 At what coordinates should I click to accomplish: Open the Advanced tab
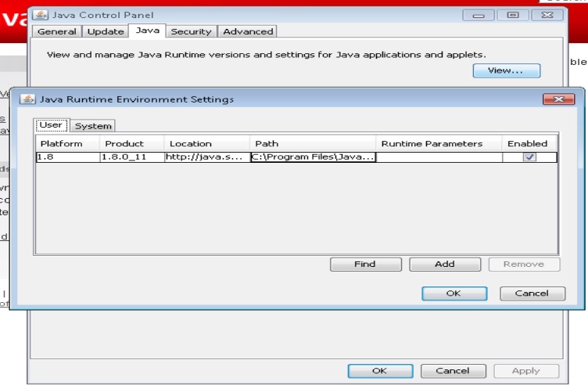click(x=248, y=31)
